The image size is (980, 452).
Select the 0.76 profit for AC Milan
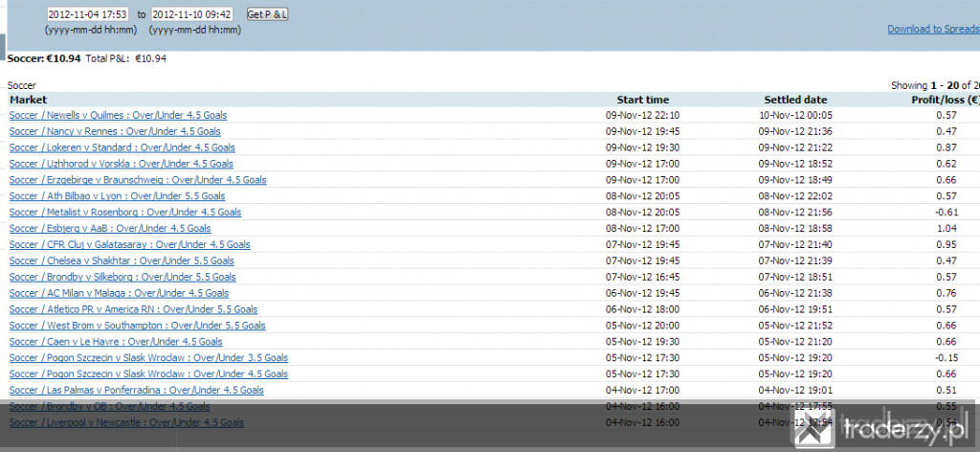(x=947, y=294)
